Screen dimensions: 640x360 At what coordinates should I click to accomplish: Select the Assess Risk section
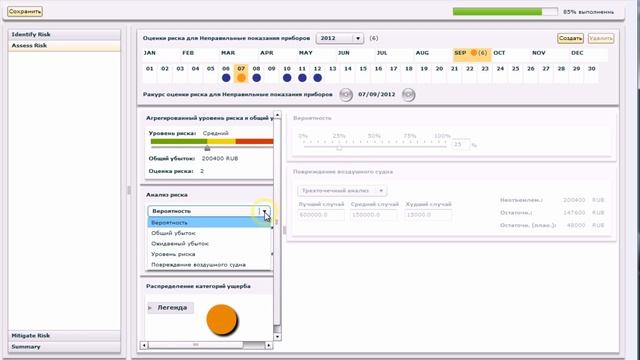[64, 45]
